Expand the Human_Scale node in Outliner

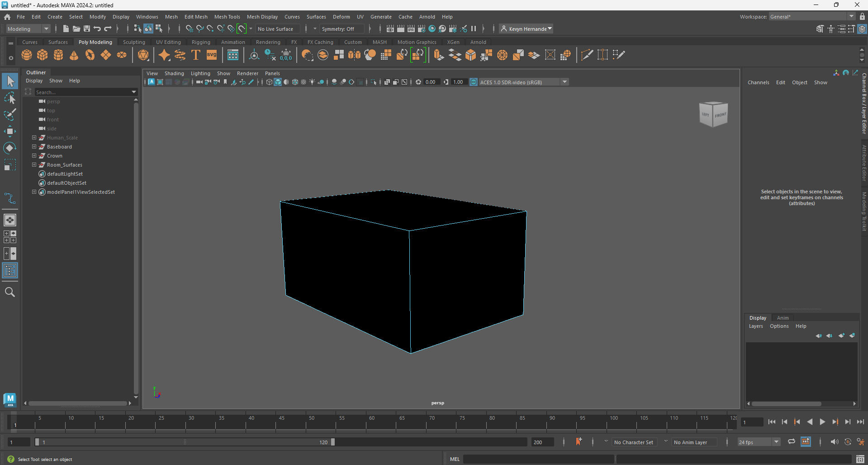coord(34,138)
